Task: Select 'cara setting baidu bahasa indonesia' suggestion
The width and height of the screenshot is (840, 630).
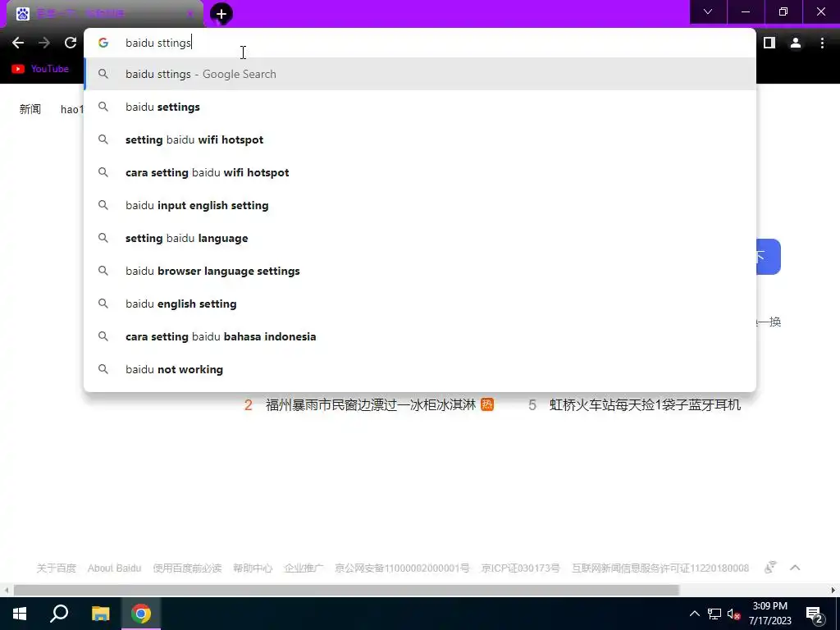Action: pyautogui.click(x=420, y=336)
